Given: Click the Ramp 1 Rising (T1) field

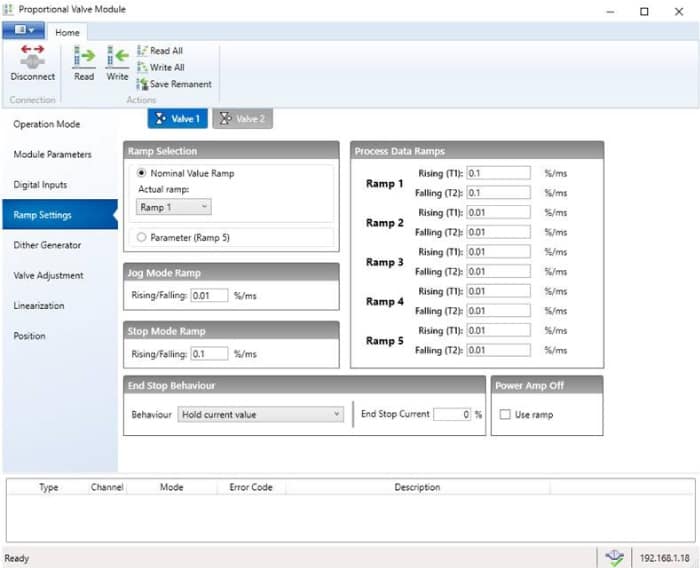Looking at the screenshot, I should (497, 173).
